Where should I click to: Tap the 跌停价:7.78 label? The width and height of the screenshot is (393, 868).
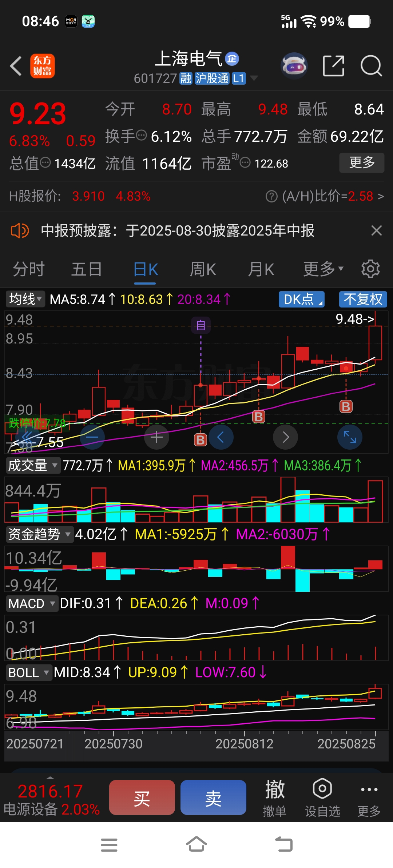[x=37, y=423]
